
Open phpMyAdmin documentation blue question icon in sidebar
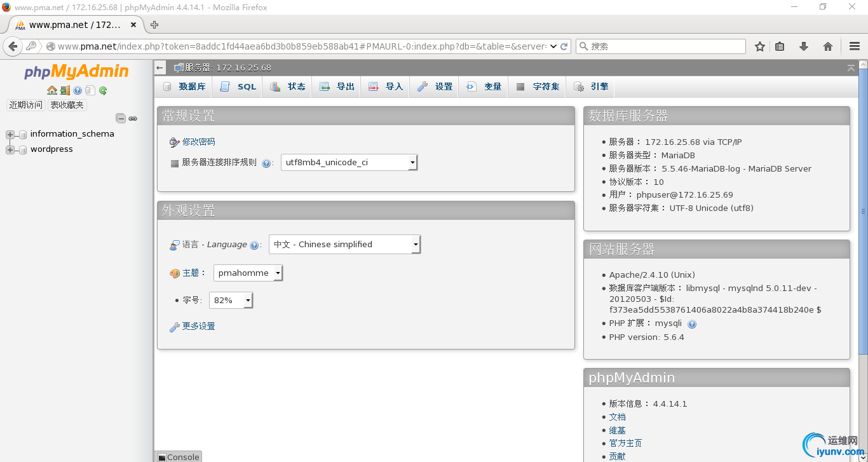[78, 90]
